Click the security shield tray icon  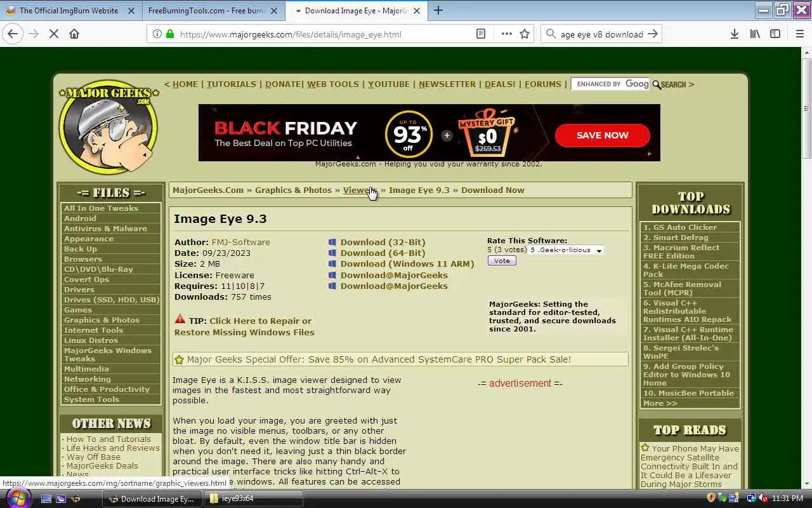(x=711, y=498)
